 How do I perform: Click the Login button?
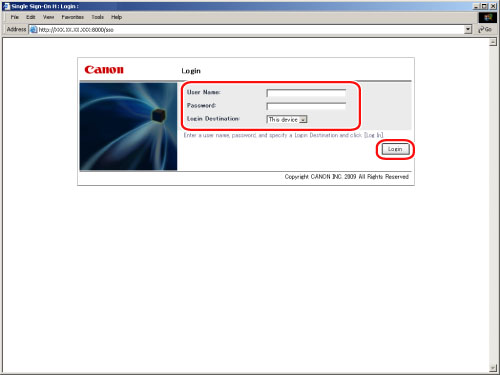click(x=395, y=149)
